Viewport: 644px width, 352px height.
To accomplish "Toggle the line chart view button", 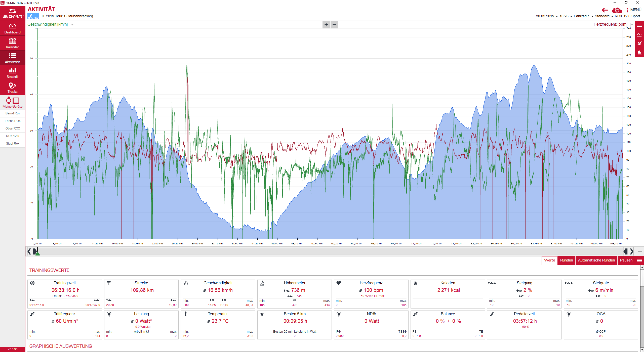I will pyautogui.click(x=639, y=34).
